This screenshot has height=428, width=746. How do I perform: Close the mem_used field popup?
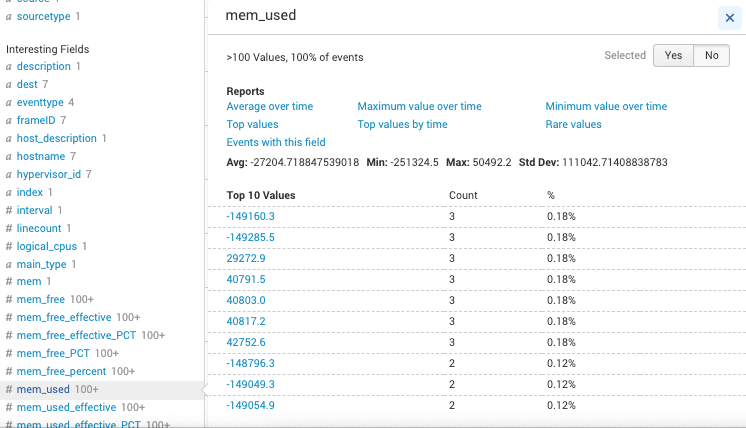coord(728,17)
